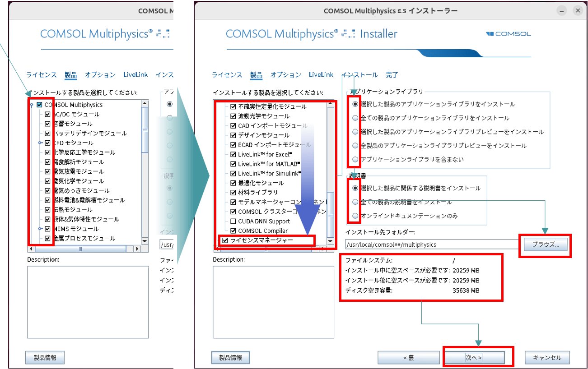The width and height of the screenshot is (588, 369).
Task: Toggle 腐食解析モジュール checkbox
Action: (x=47, y=161)
